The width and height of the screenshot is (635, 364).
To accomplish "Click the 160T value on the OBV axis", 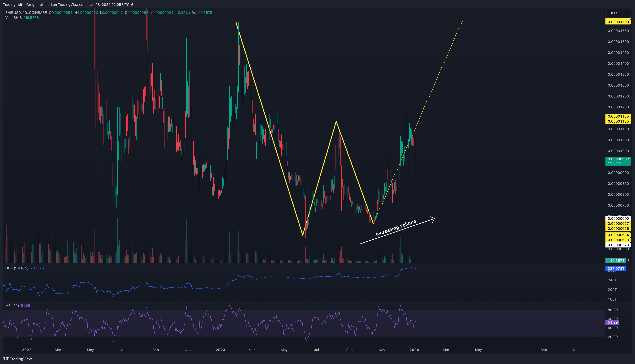I will 612,299.
